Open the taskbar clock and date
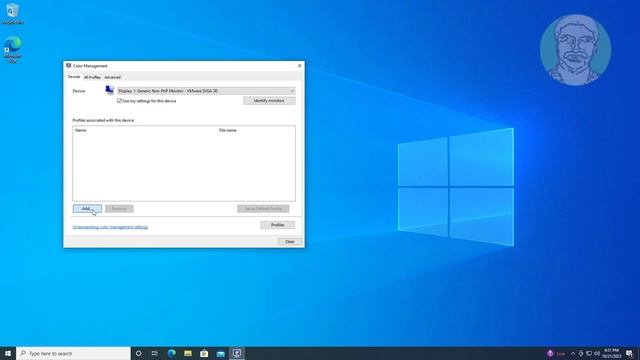The width and height of the screenshot is (640, 360). click(611, 353)
